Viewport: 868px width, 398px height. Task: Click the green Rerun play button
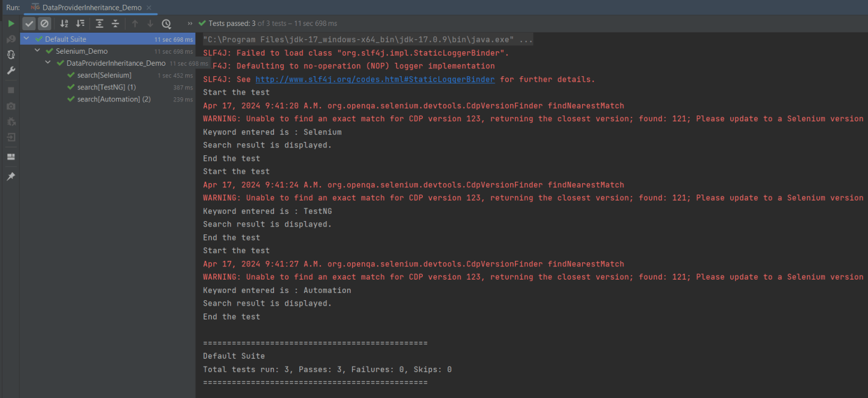[x=11, y=24]
